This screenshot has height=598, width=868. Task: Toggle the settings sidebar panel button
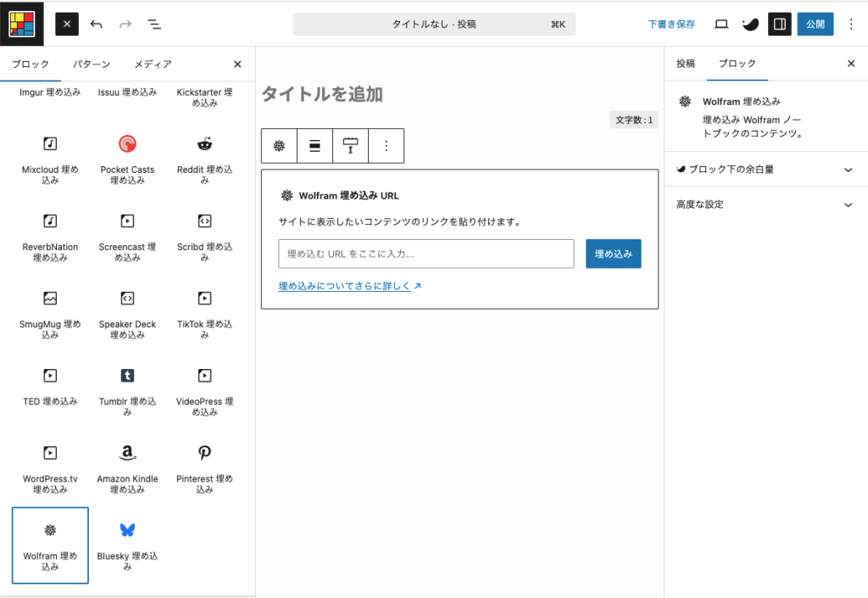(x=780, y=25)
